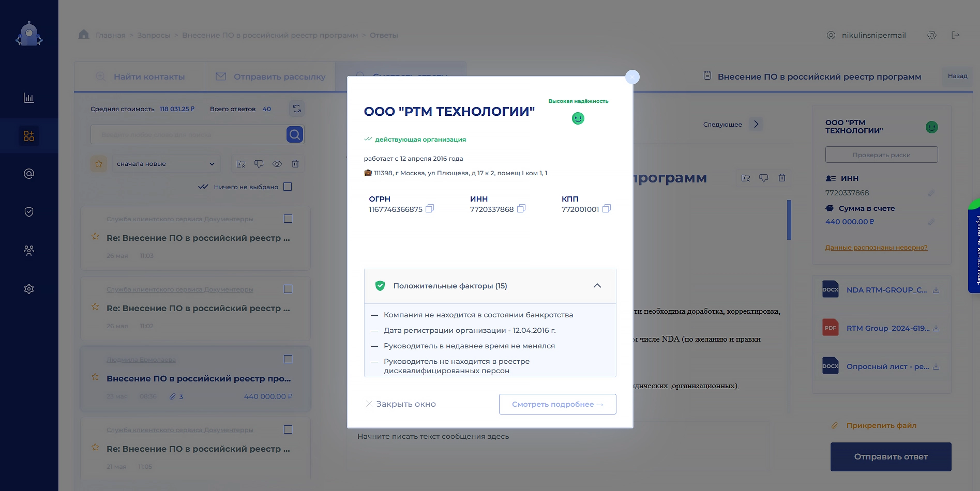Check message checkbox at 11:02
Viewport: 980px width, 491px height.
[288, 289]
